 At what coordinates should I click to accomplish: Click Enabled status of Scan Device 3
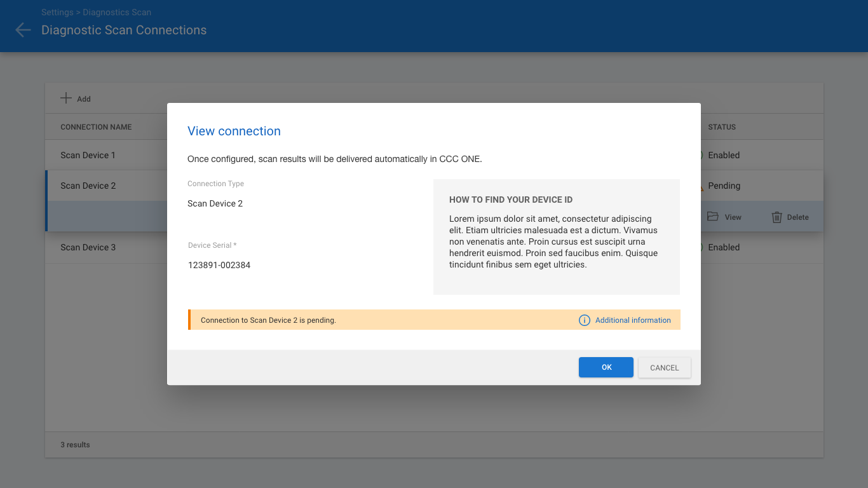coord(724,247)
